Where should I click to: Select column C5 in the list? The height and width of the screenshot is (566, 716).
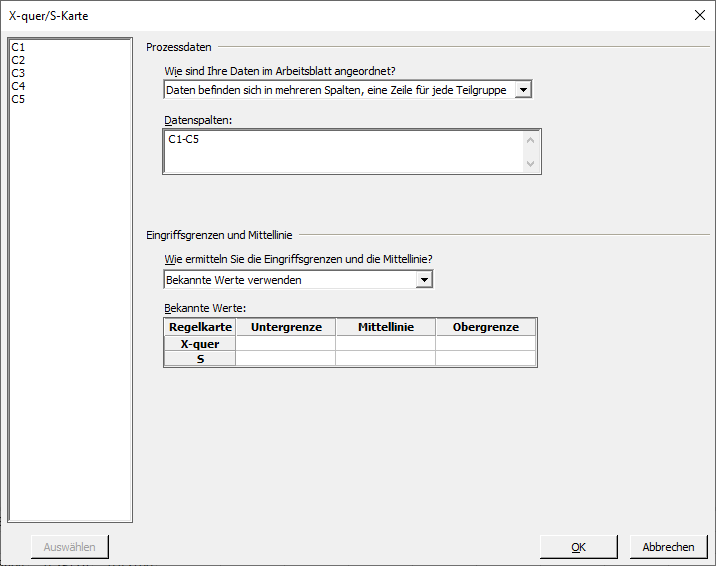point(18,99)
